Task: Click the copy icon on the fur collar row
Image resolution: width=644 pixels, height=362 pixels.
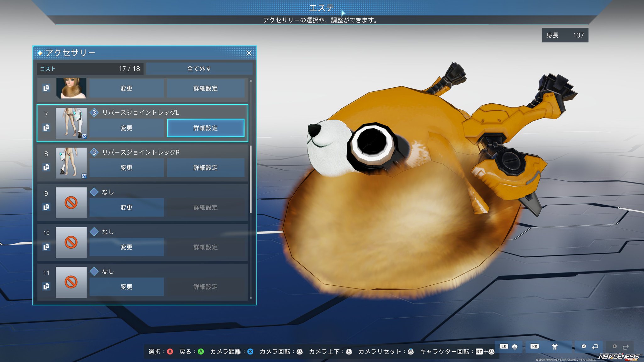Action: pyautogui.click(x=46, y=88)
